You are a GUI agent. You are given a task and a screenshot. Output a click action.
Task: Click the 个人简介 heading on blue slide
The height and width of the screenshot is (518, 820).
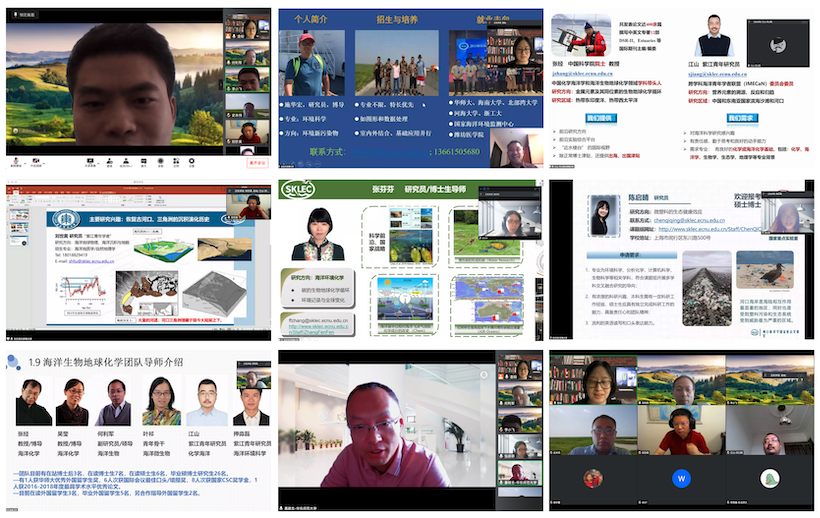click(x=311, y=19)
